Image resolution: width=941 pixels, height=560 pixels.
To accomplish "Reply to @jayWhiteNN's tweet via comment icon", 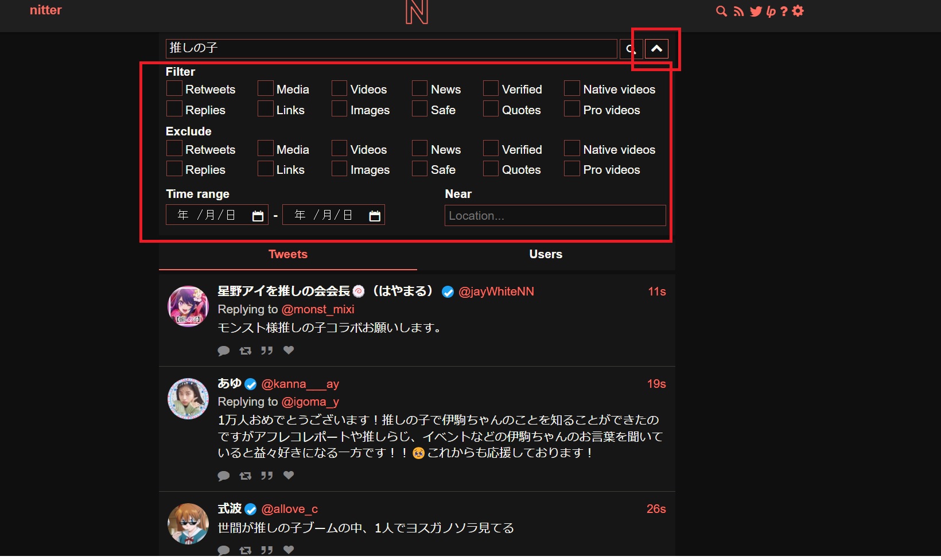I will (x=224, y=351).
